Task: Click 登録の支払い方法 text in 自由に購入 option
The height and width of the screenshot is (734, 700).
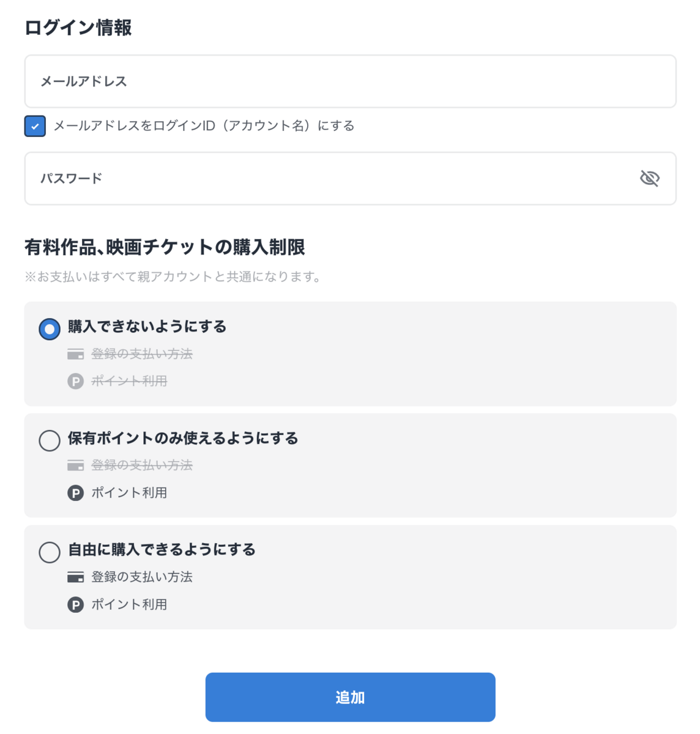Action: tap(142, 577)
